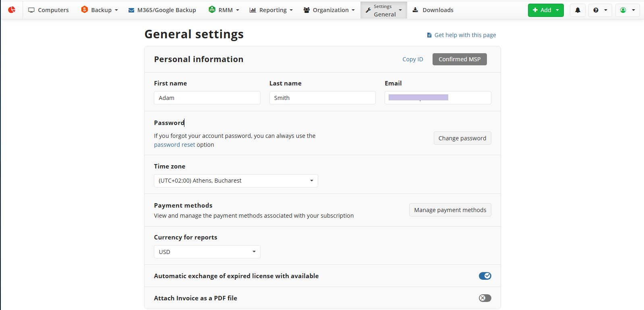Open the Currency for reports dropdown
The image size is (644, 310).
[207, 252]
